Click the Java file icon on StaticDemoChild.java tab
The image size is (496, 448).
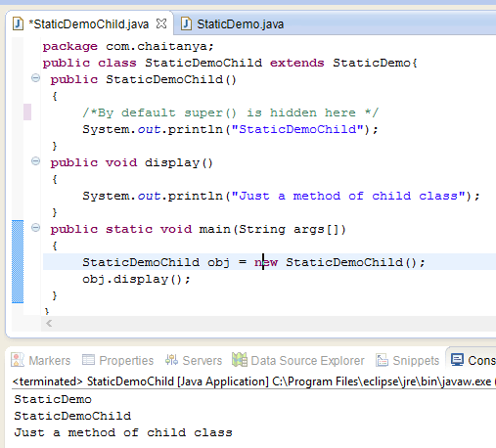click(19, 23)
